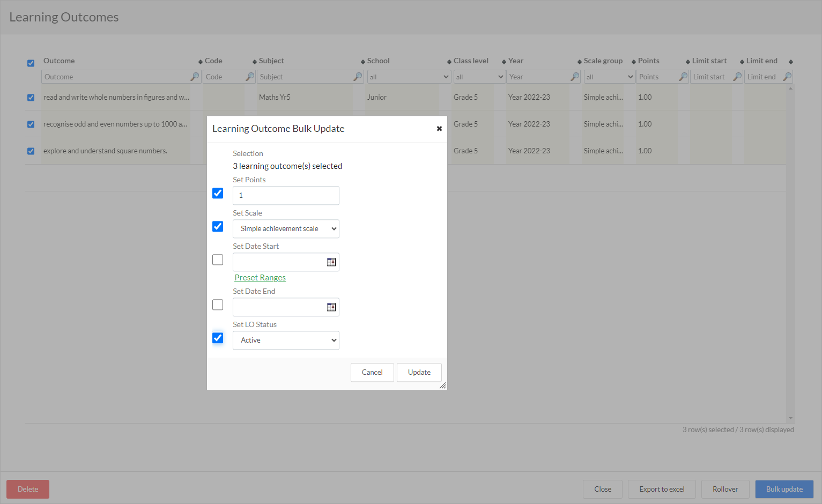The image size is (822, 504).
Task: Click search icon in Outcome filter
Action: [x=195, y=77]
